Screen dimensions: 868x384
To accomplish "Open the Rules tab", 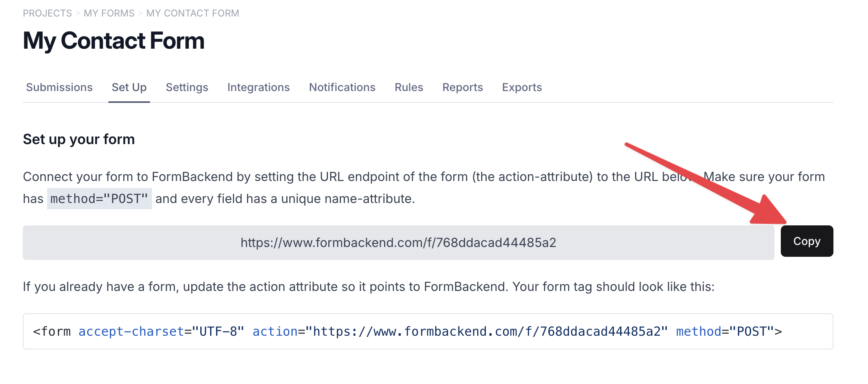I will [x=408, y=87].
